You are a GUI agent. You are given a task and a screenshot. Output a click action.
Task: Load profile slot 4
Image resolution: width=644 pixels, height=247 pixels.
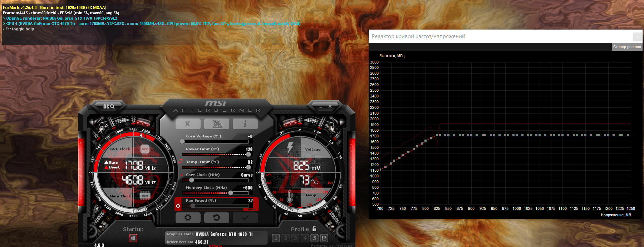pyautogui.click(x=305, y=238)
